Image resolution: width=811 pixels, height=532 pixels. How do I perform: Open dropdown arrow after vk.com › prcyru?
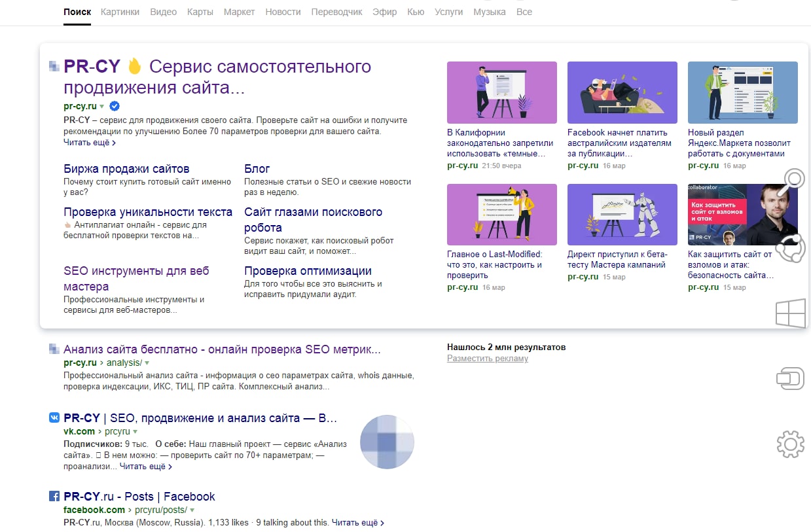[135, 432]
